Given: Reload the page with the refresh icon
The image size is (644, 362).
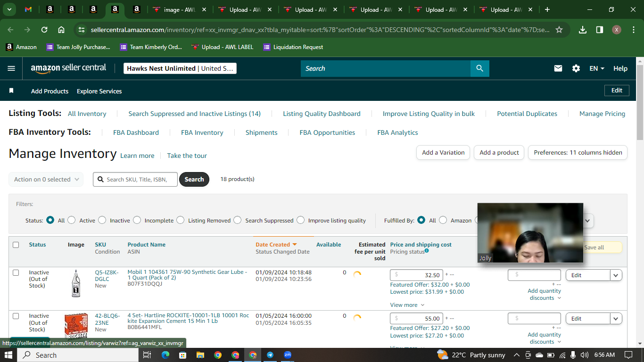Looking at the screenshot, I should pos(44,30).
